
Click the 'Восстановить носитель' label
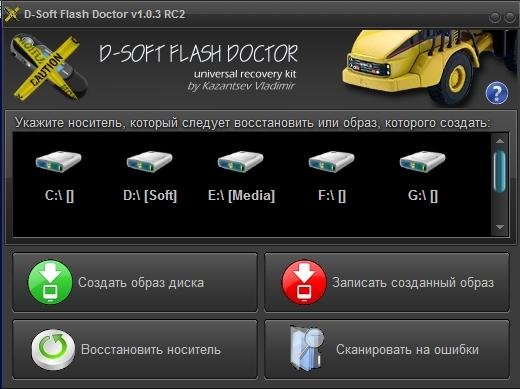151,350
